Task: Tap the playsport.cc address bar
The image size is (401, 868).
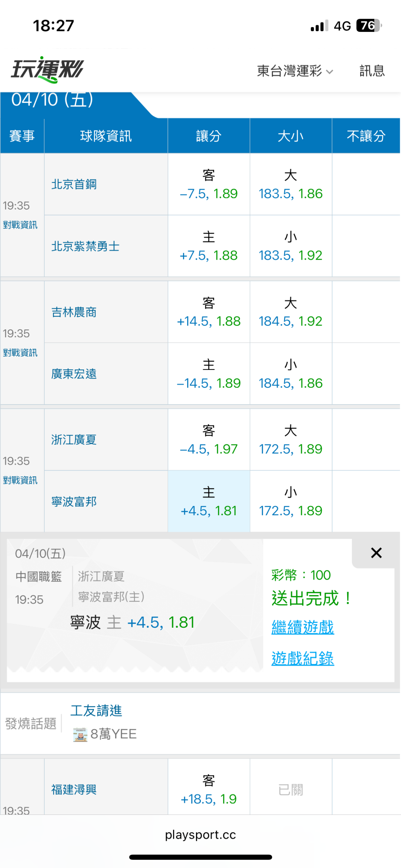Action: (x=200, y=835)
